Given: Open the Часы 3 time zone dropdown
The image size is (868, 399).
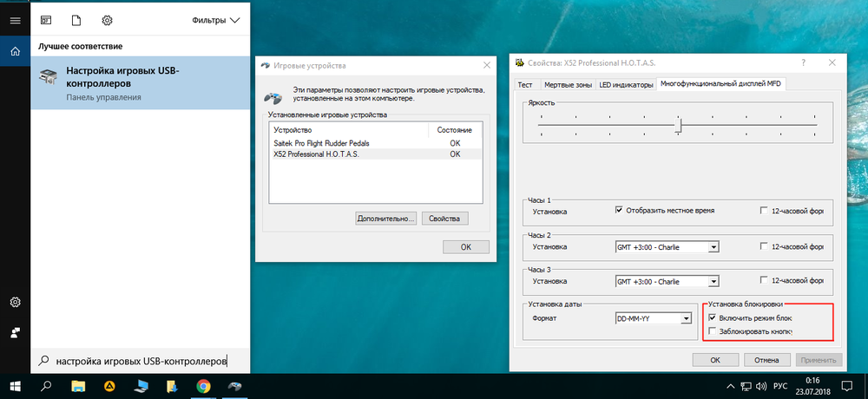Looking at the screenshot, I should pyautogui.click(x=667, y=281).
